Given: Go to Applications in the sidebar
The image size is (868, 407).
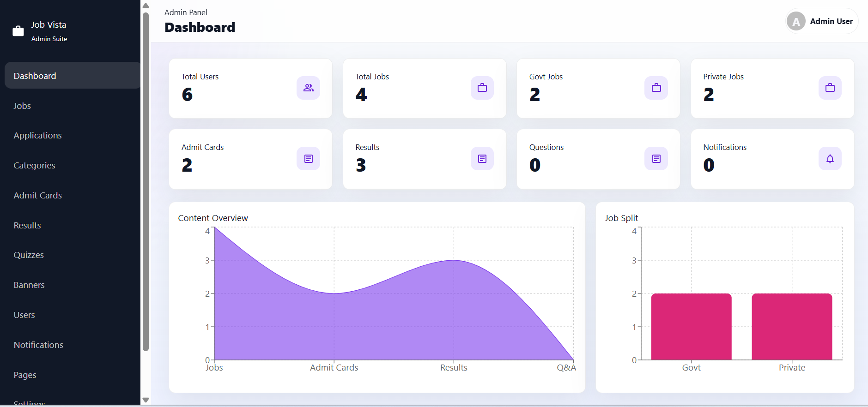Looking at the screenshot, I should [x=73, y=135].
